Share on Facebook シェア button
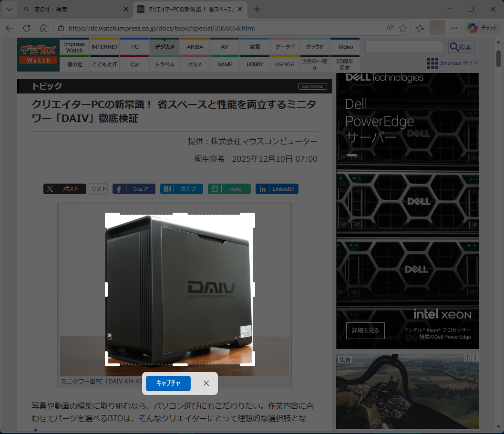Viewport: 504px width, 434px height. pos(134,189)
